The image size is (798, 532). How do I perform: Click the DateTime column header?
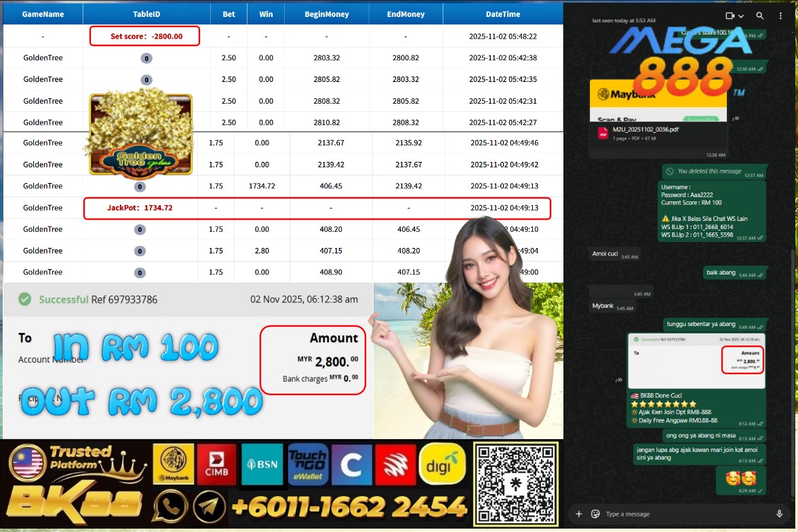pyautogui.click(x=502, y=14)
